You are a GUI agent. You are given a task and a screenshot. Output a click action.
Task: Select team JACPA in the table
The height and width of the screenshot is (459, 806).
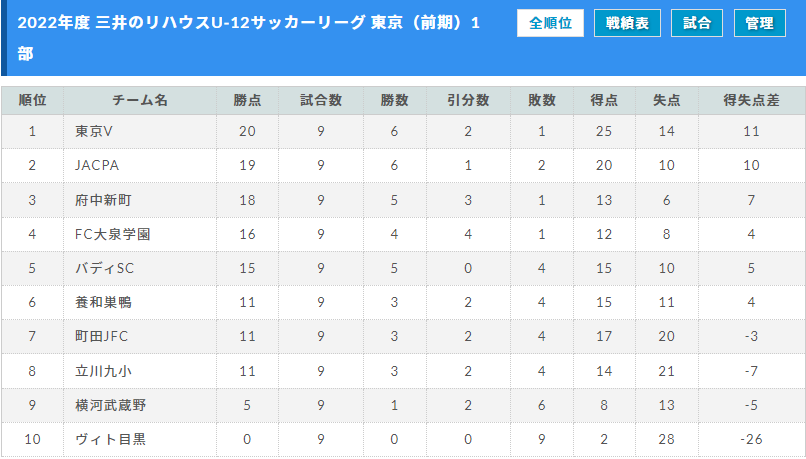coord(97,166)
